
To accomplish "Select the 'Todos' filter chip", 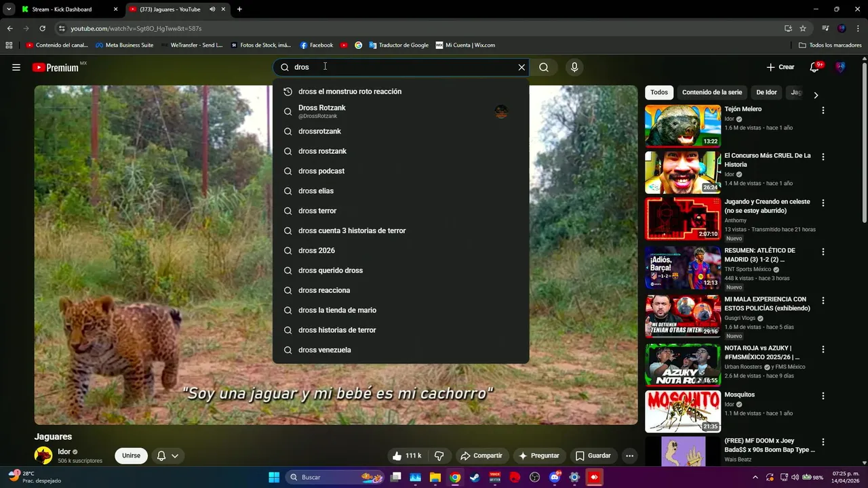I will [x=659, y=92].
